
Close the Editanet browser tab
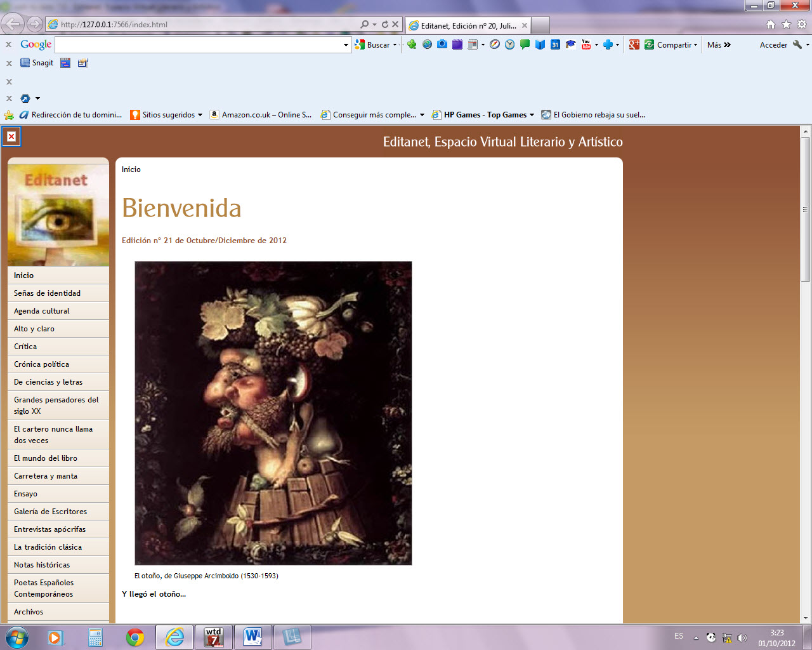[524, 25]
